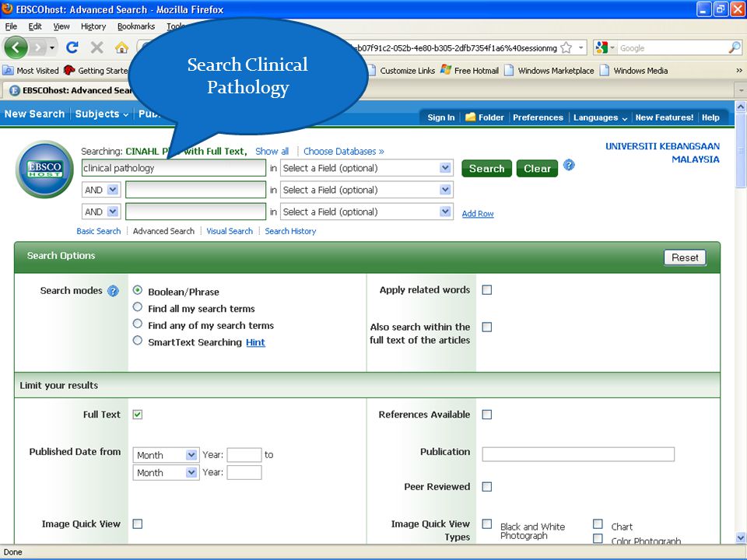
Task: Click the SmartText Hint link
Action: pos(255,342)
